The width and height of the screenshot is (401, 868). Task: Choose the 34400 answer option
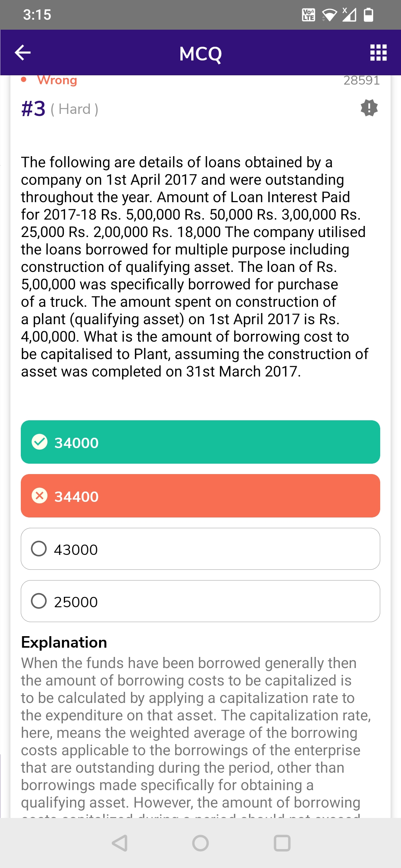[x=200, y=496]
